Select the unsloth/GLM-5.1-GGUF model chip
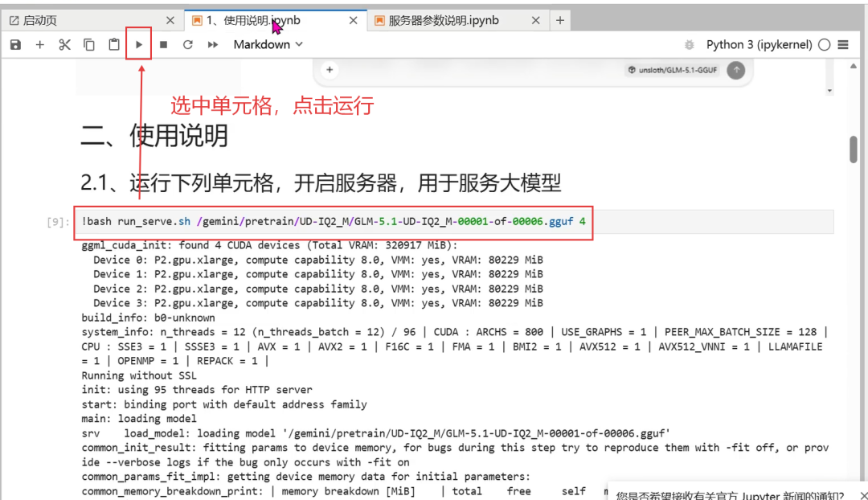 tap(673, 70)
